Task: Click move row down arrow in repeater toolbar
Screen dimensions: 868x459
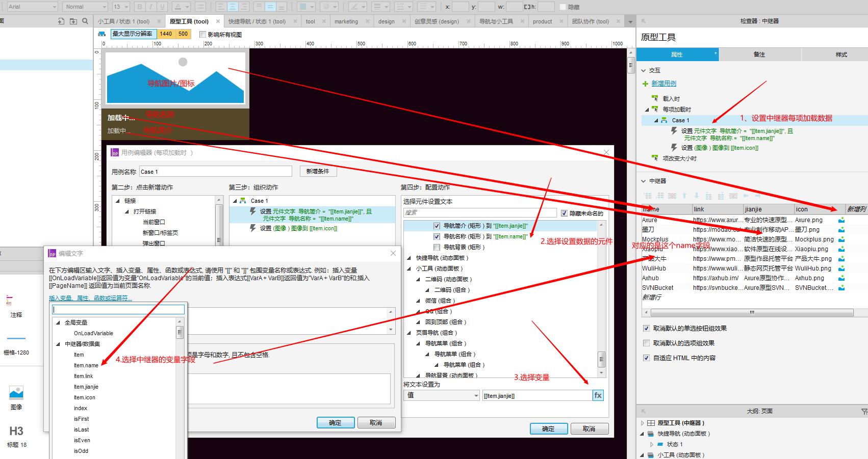Action: click(x=696, y=196)
